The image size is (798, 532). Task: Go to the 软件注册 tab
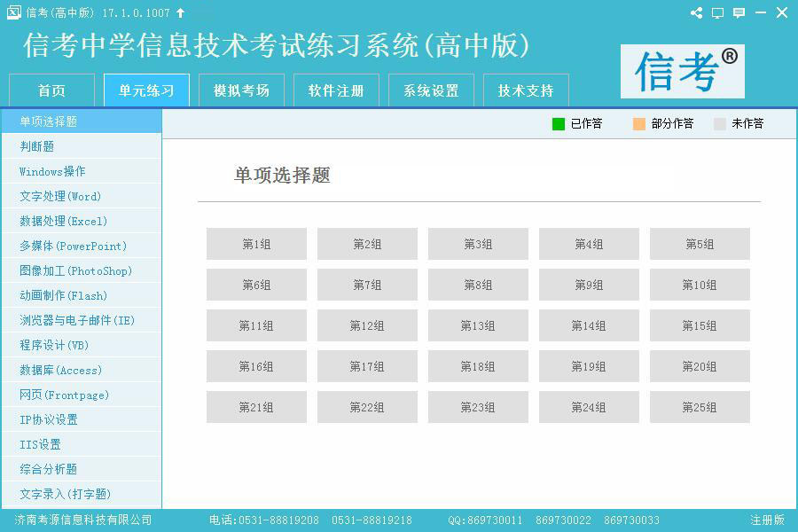coord(336,90)
